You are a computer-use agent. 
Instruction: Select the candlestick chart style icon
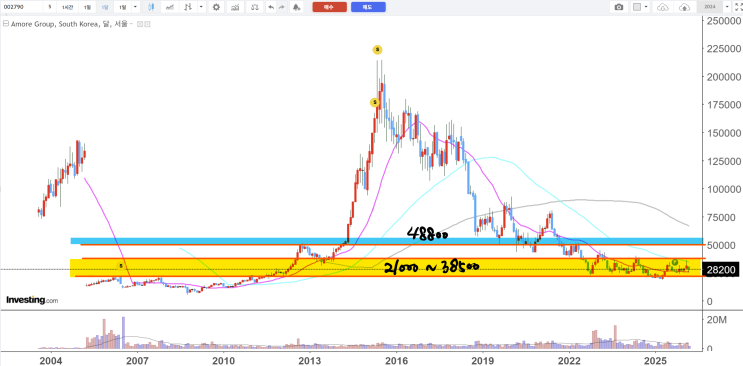point(151,7)
